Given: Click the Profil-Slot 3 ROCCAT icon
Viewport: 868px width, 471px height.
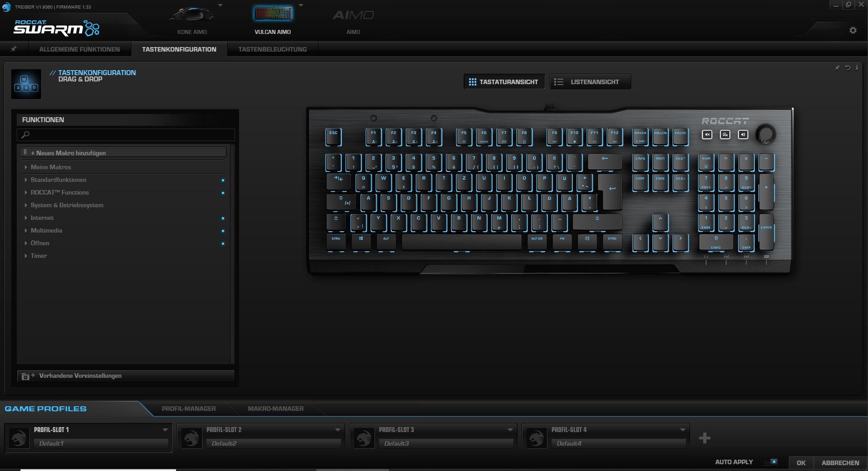Looking at the screenshot, I should pyautogui.click(x=364, y=438).
